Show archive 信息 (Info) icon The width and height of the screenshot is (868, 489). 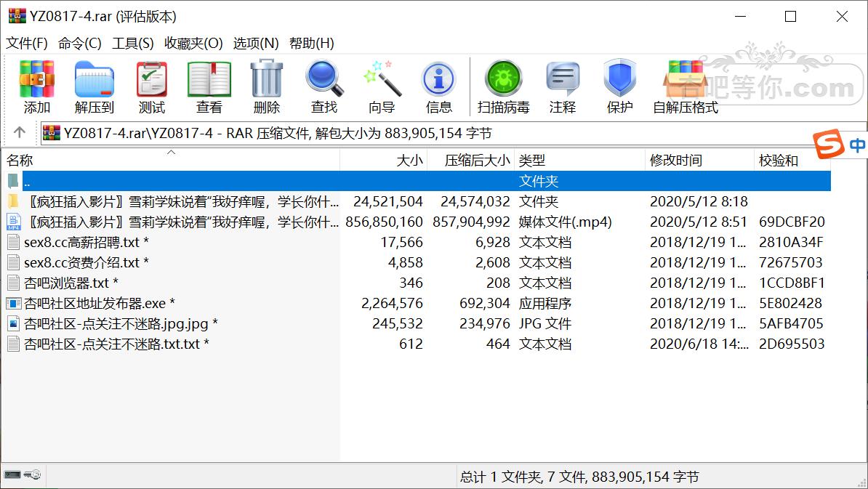(439, 79)
